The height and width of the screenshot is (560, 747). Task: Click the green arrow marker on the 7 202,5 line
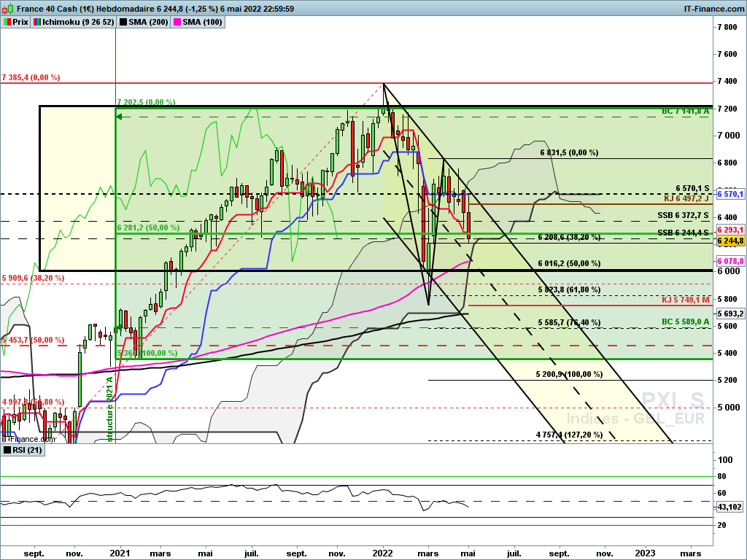[x=120, y=117]
